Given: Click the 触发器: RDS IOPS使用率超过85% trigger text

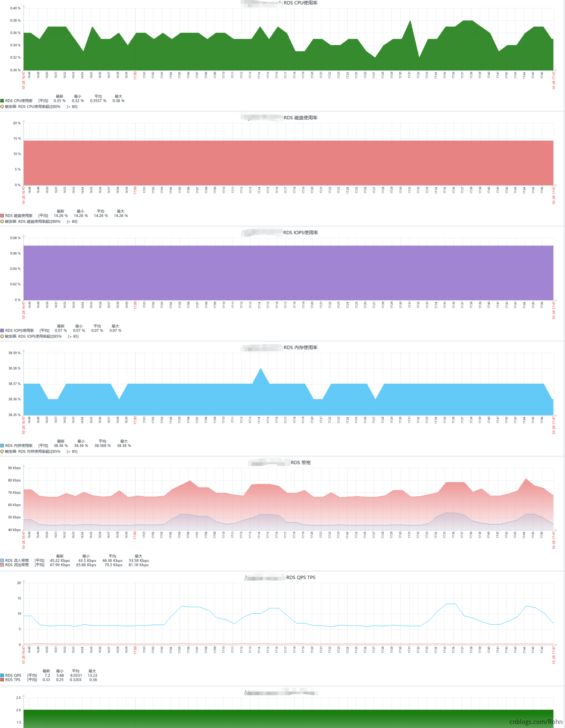Looking at the screenshot, I should tap(33, 336).
